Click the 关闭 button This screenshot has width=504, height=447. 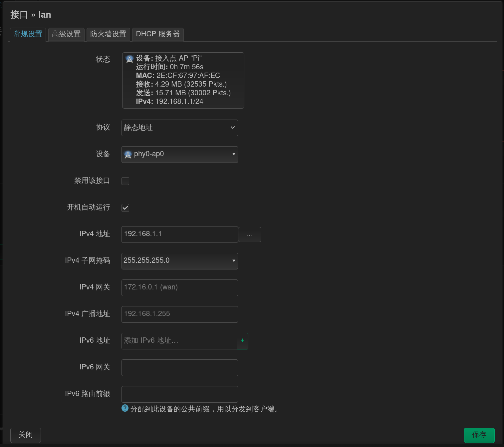(x=25, y=435)
